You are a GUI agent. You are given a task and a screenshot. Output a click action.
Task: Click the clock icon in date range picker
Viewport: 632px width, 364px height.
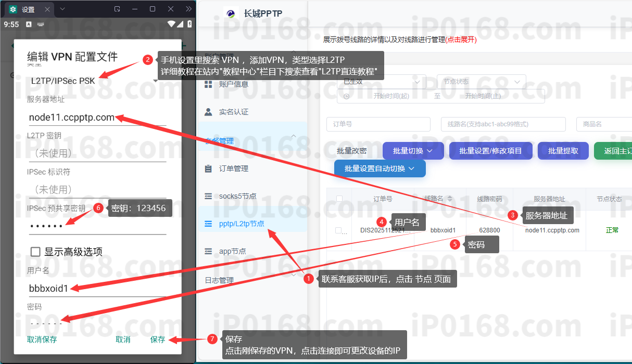pyautogui.click(x=346, y=96)
